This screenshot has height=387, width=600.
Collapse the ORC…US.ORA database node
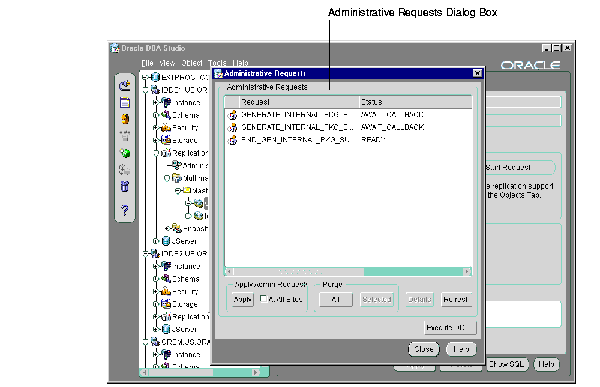[x=145, y=342]
